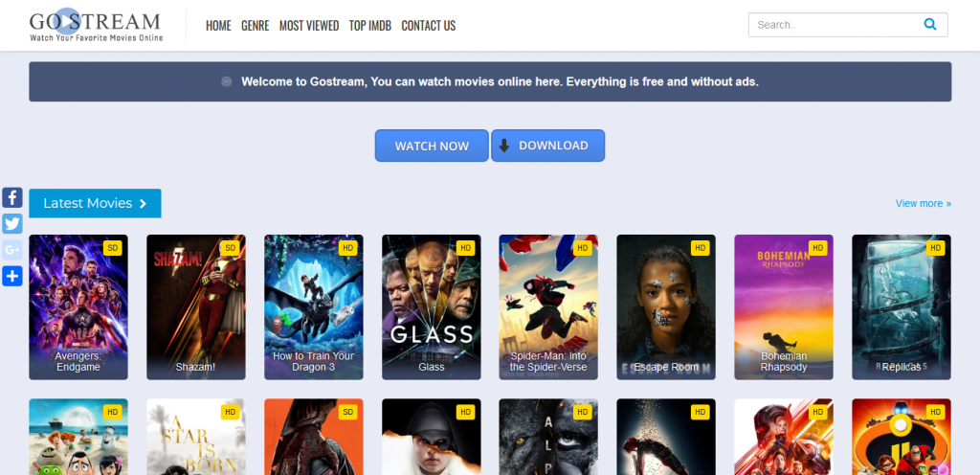
Task: Click HD badge on How to Train Your Dragon 3
Action: tap(347, 247)
